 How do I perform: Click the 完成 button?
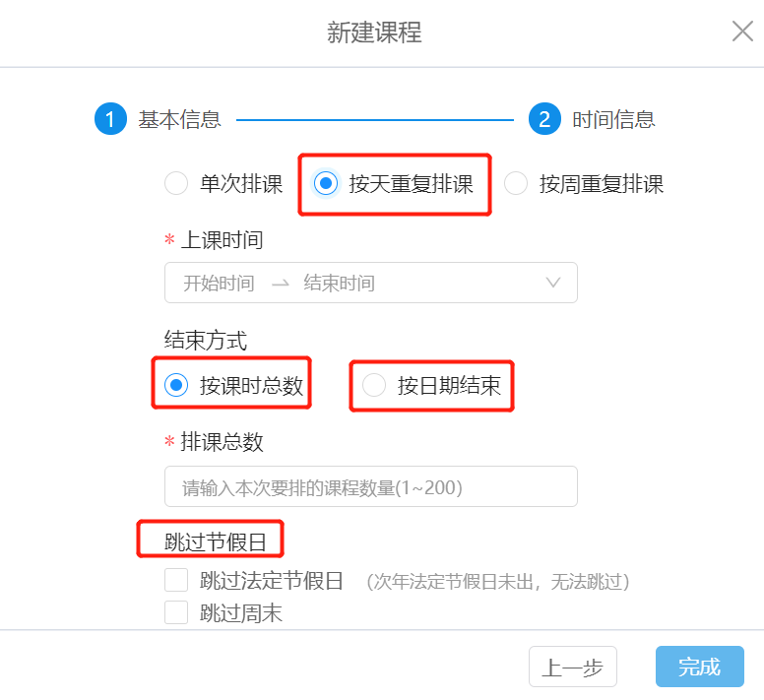[699, 667]
